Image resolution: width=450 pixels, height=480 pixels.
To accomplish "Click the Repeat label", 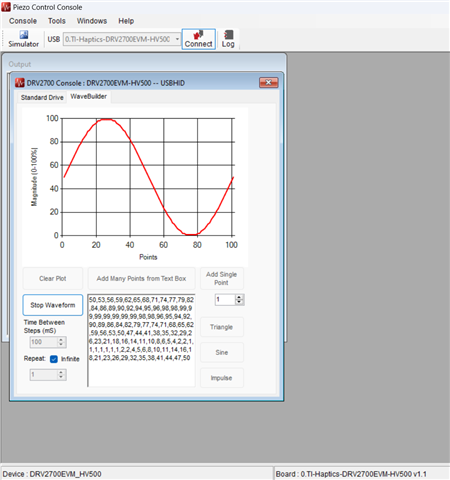I will click(x=35, y=359).
